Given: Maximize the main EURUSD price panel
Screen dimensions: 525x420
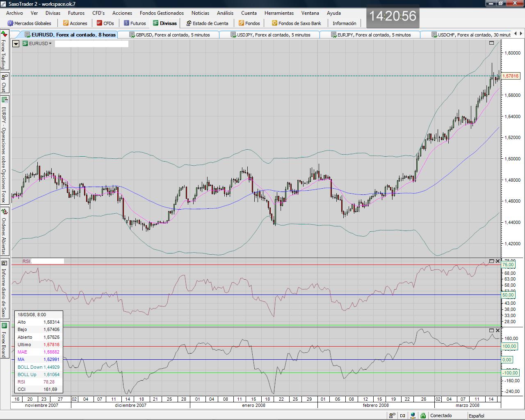Looking at the screenshot, I should (x=491, y=43).
